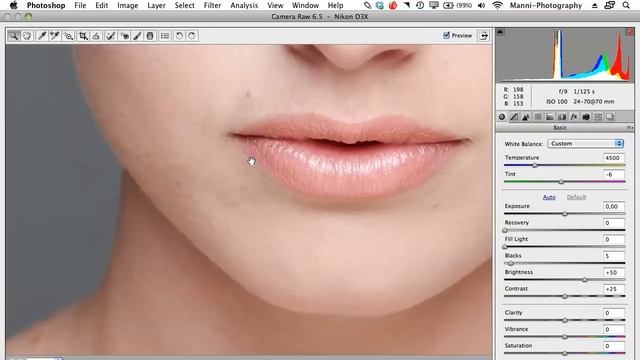Click the Saturation value field

pyautogui.click(x=613, y=346)
